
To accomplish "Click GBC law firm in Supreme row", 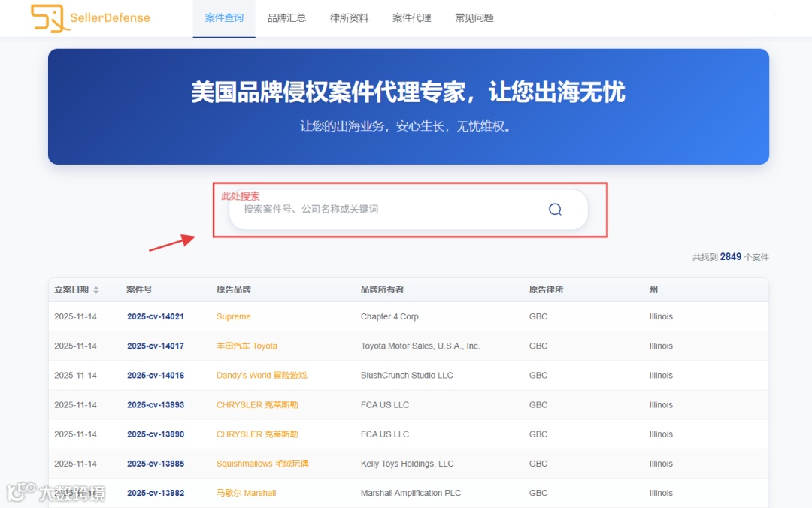I will point(538,316).
